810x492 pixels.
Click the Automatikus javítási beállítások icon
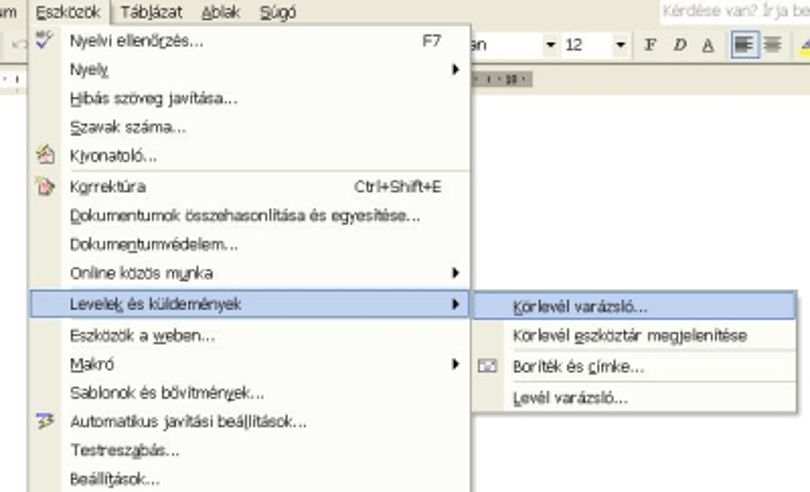(x=45, y=421)
